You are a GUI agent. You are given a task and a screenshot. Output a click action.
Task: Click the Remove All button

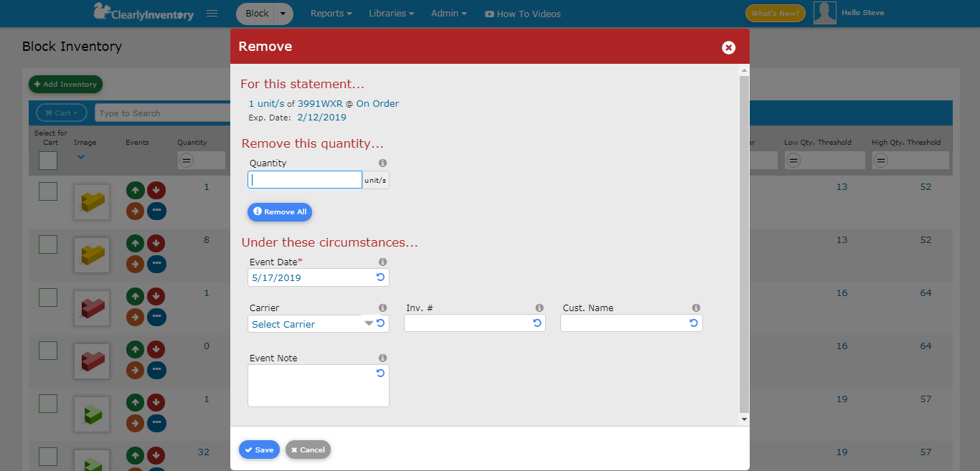click(x=280, y=212)
